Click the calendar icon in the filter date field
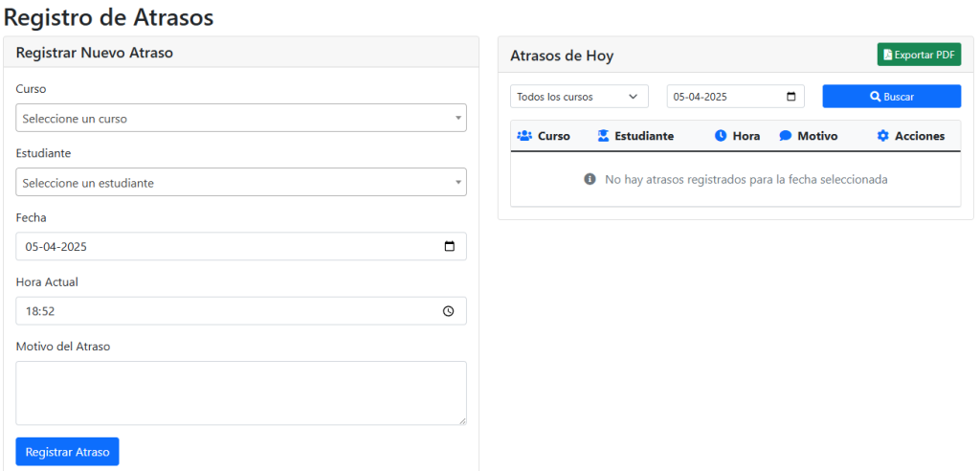 pos(791,97)
